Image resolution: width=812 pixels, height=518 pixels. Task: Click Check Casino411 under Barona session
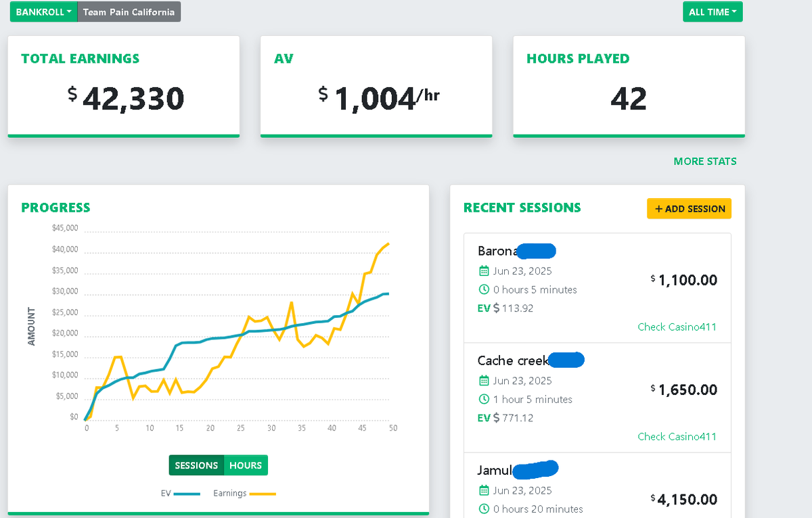(x=677, y=327)
